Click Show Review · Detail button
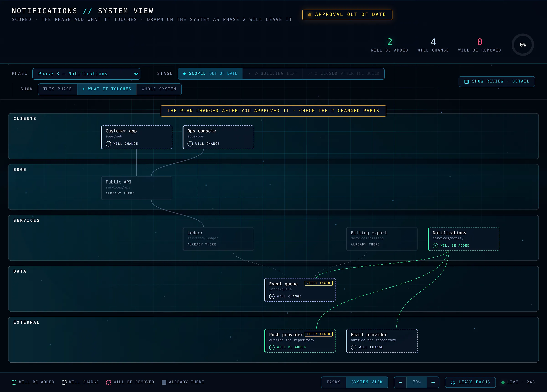The width and height of the screenshot is (547, 392). pos(497,81)
